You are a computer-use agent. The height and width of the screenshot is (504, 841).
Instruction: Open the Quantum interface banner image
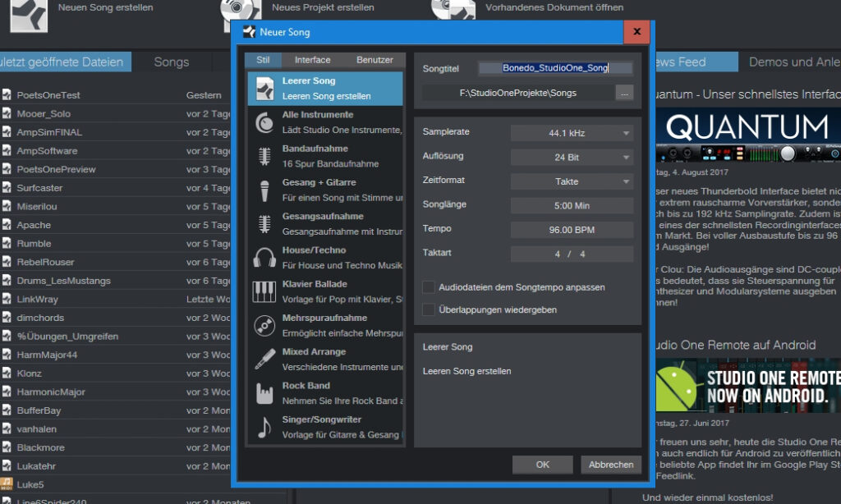coord(748,135)
